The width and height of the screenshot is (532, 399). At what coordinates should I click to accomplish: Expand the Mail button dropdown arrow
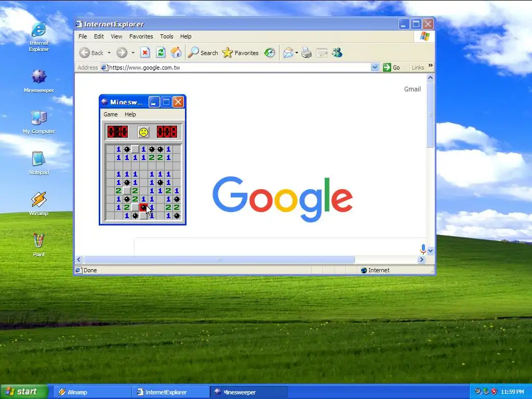(x=297, y=52)
